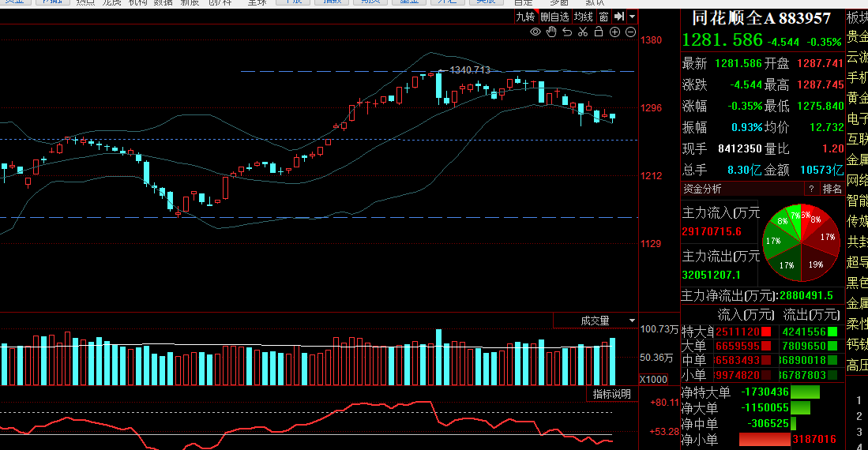Viewport: 868px width, 450px height.
Task: Click the 开盘 value 1287.741
Action: (820, 64)
